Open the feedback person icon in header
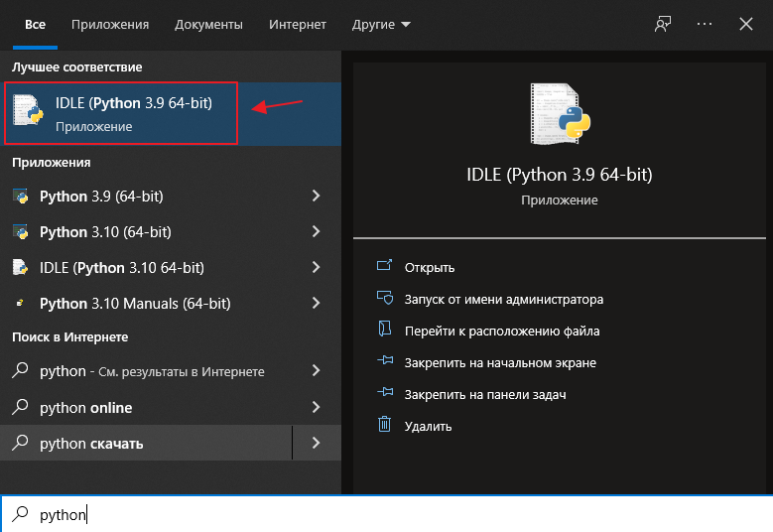This screenshot has width=773, height=532. tap(663, 24)
